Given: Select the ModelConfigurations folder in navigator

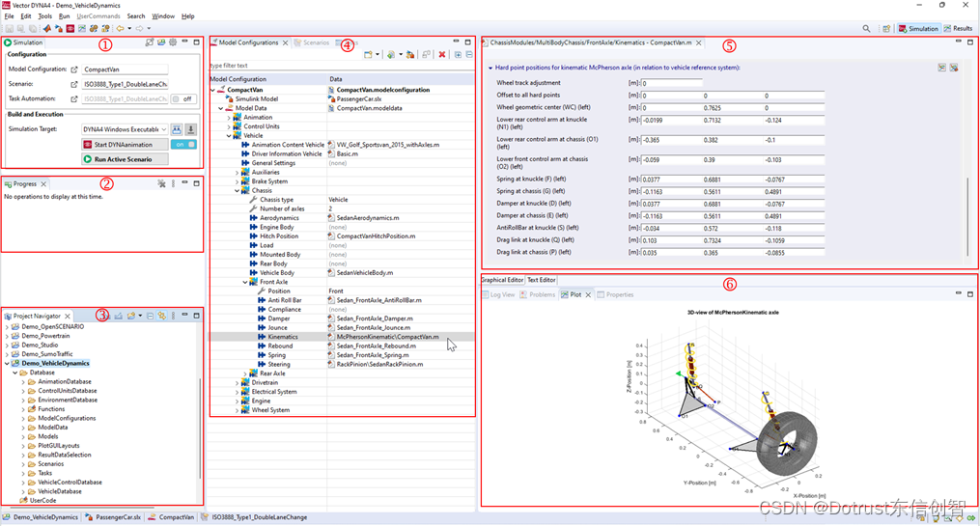Looking at the screenshot, I should point(67,419).
